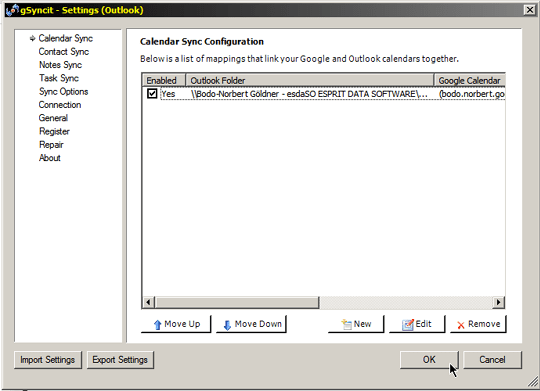
Task: Click the 'Yes' value in Enabled column
Action: [168, 94]
